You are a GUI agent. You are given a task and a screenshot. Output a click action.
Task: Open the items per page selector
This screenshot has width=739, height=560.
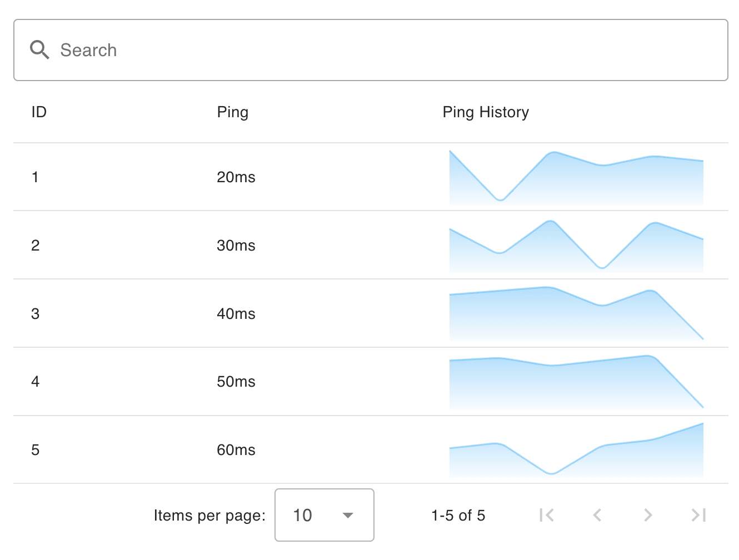324,516
